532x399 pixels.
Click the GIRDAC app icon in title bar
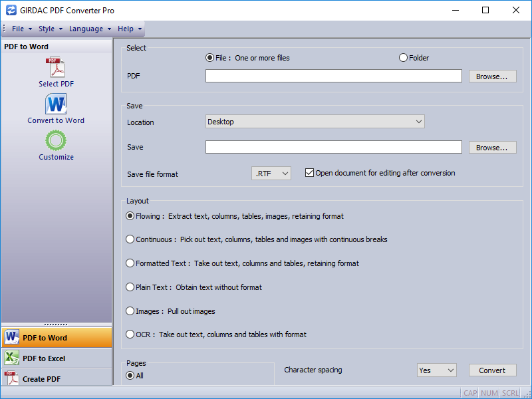pos(11,10)
